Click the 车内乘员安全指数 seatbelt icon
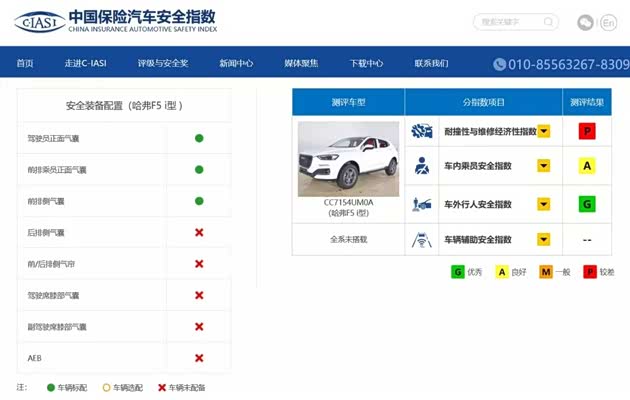 click(x=423, y=166)
